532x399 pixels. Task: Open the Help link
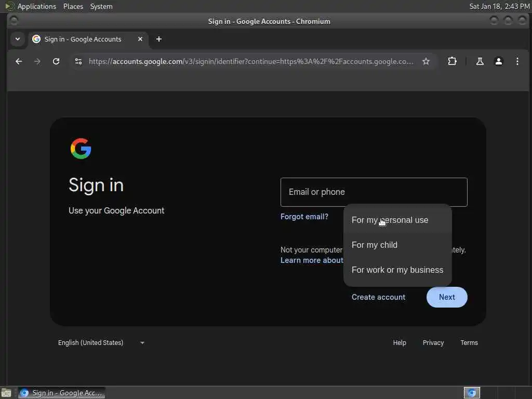(x=400, y=343)
